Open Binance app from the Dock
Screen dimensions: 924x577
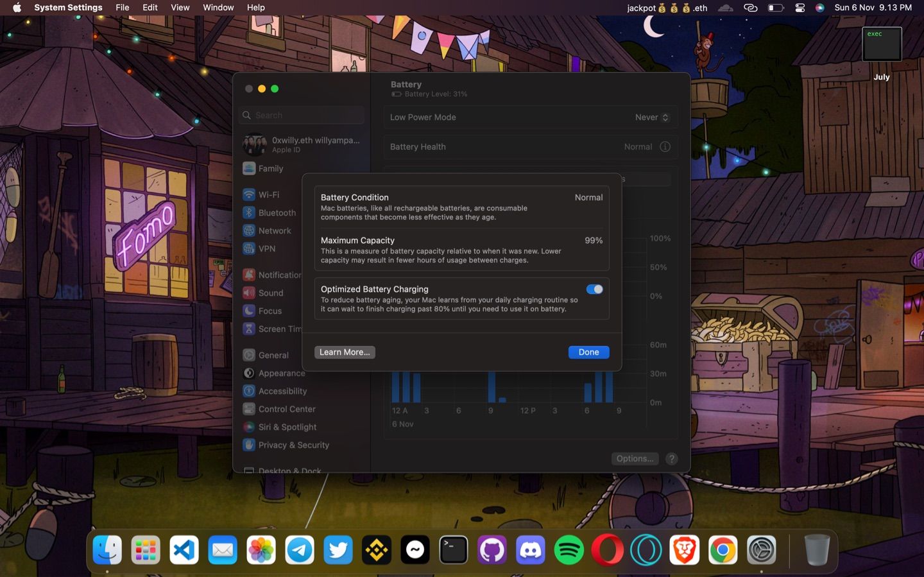pyautogui.click(x=377, y=550)
